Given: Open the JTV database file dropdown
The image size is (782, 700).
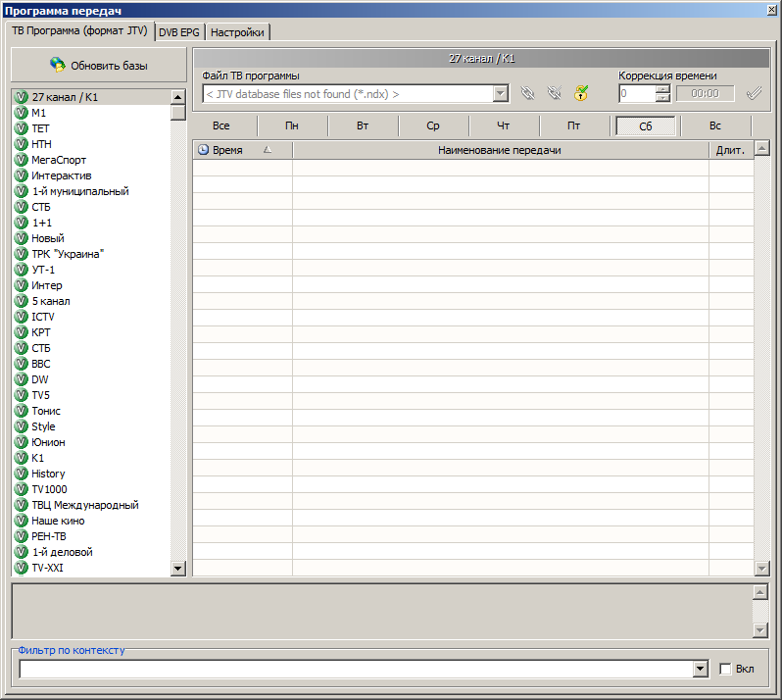Looking at the screenshot, I should (x=501, y=94).
